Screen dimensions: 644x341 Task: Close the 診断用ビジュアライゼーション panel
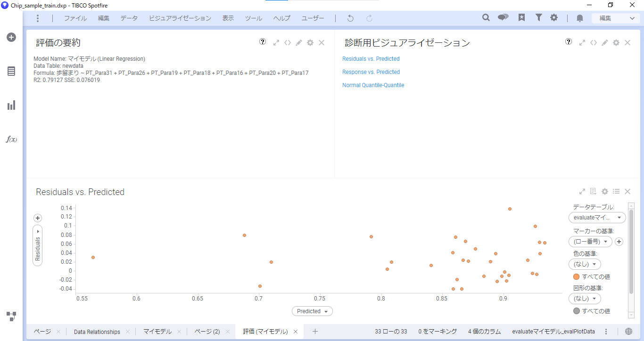tap(627, 42)
